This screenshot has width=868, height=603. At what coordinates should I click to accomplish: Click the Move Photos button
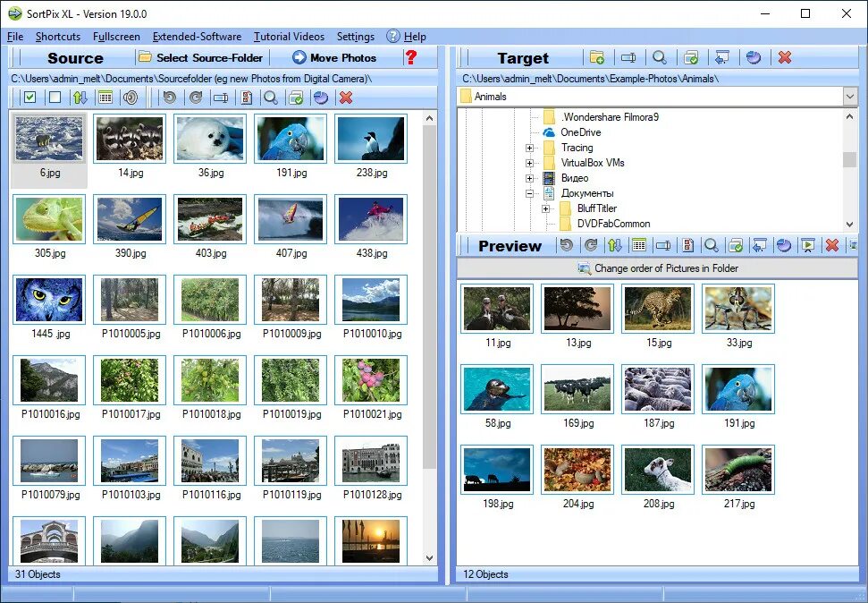pyautogui.click(x=334, y=57)
